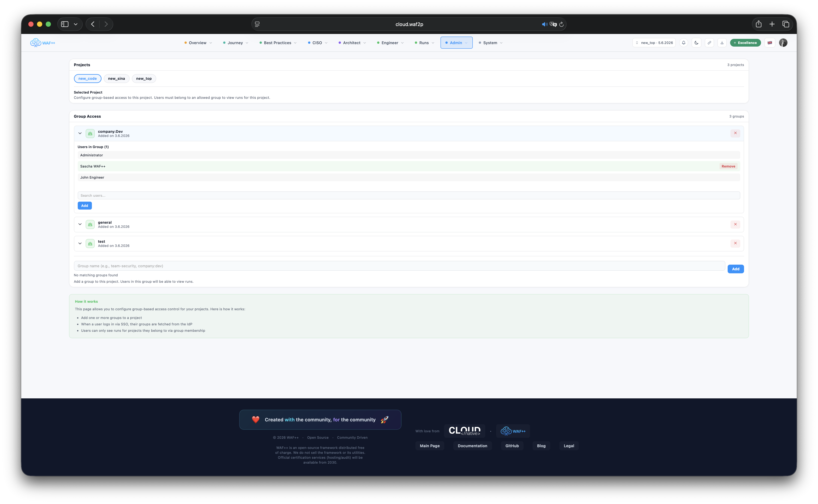Remove Sascha WAF++ from the group
818x504 pixels.
(x=728, y=166)
